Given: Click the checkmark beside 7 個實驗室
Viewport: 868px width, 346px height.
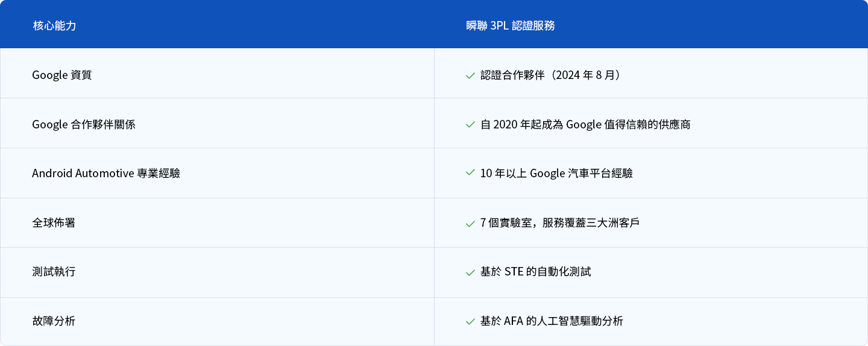Looking at the screenshot, I should pos(470,224).
